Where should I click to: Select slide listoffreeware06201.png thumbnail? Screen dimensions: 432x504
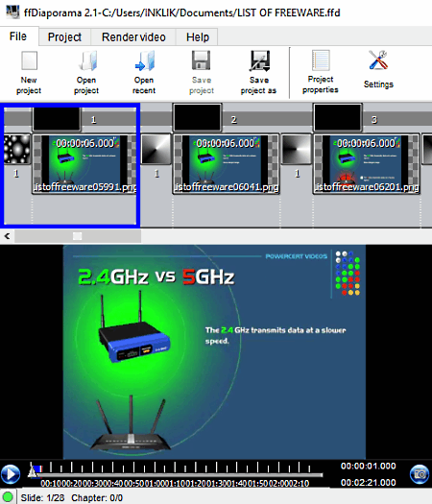point(367,164)
